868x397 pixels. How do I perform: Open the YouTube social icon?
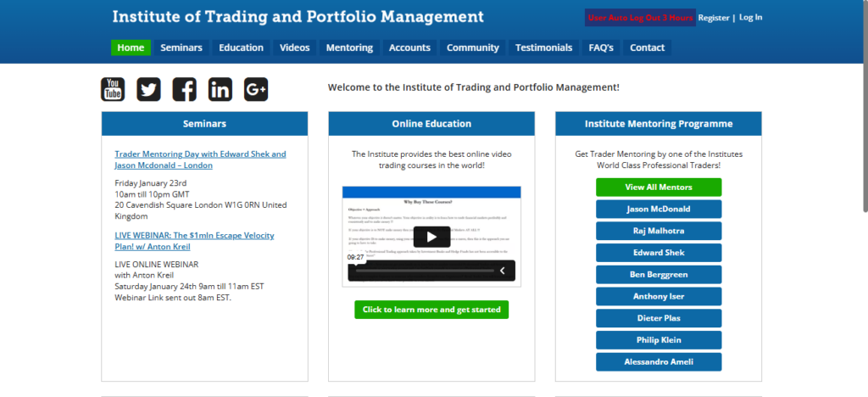113,88
